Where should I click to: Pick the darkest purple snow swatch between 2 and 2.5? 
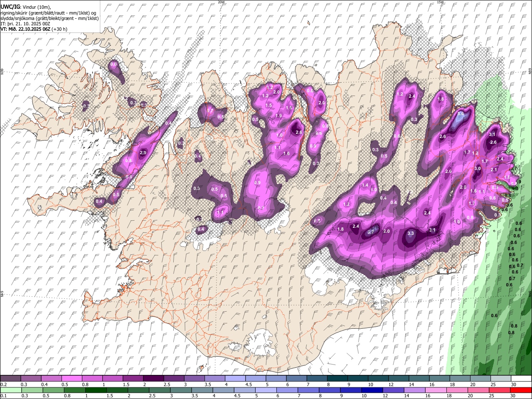coord(153,378)
